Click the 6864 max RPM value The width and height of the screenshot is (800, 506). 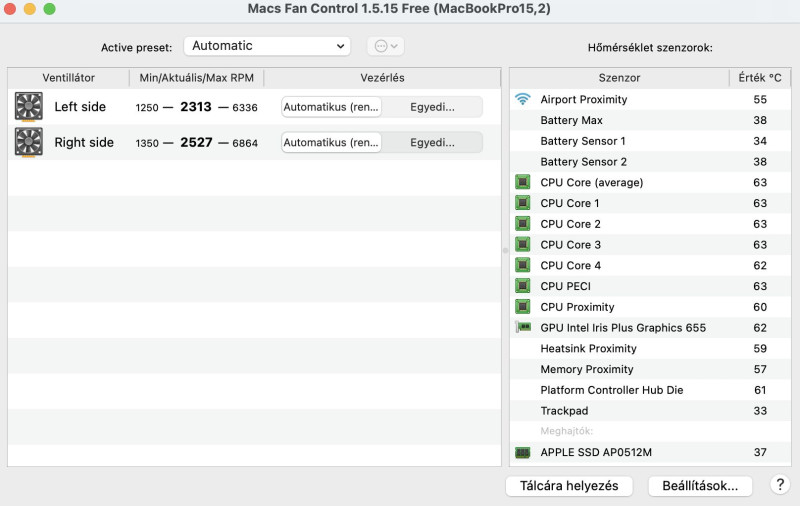coord(245,143)
